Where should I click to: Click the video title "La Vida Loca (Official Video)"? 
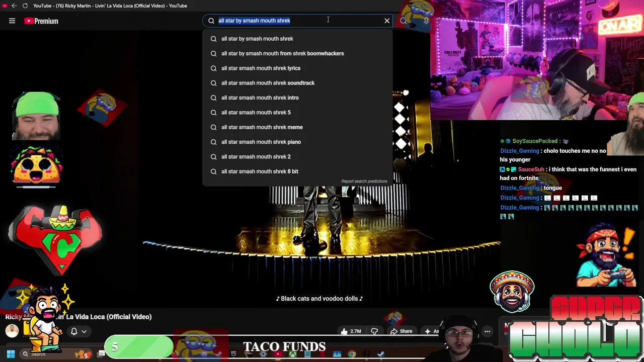[109, 317]
